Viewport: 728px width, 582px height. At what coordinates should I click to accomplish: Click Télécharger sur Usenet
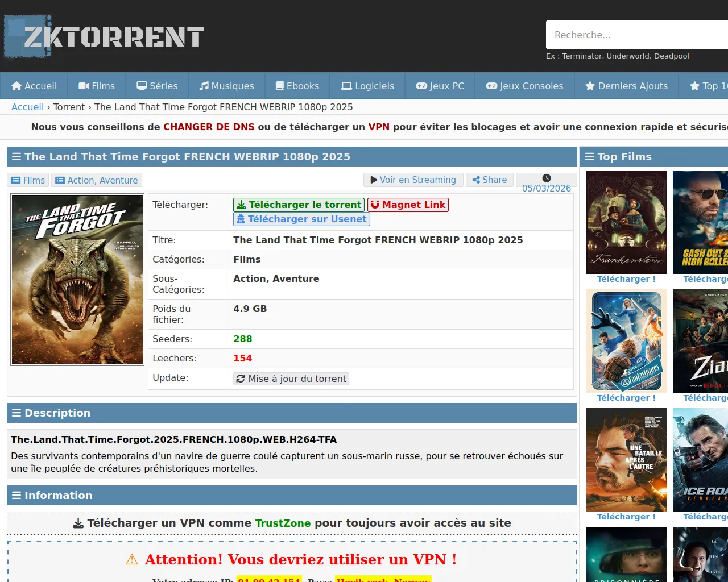(301, 219)
